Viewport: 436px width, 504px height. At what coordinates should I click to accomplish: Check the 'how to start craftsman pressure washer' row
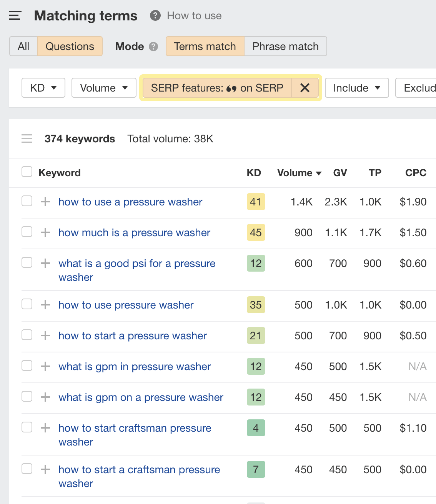point(27,427)
